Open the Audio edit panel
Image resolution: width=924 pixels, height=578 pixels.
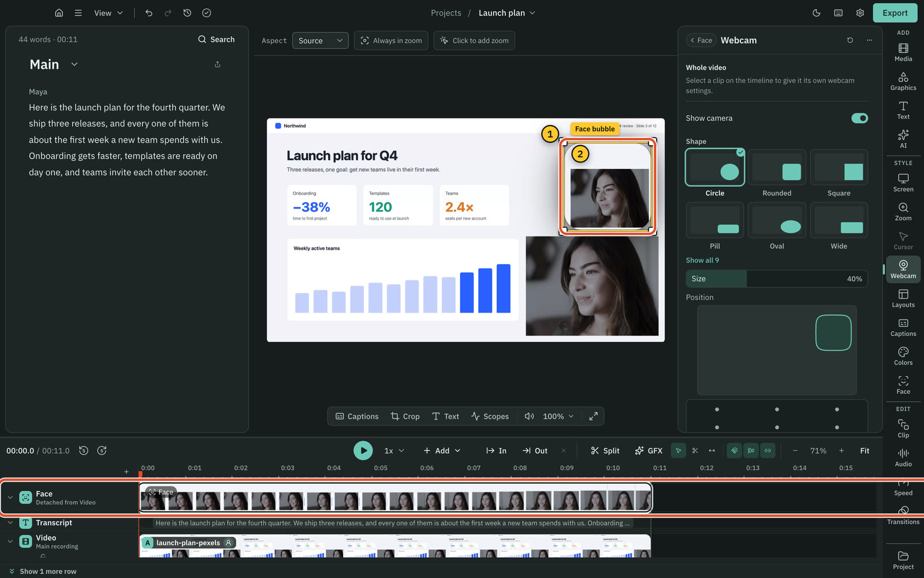903,458
